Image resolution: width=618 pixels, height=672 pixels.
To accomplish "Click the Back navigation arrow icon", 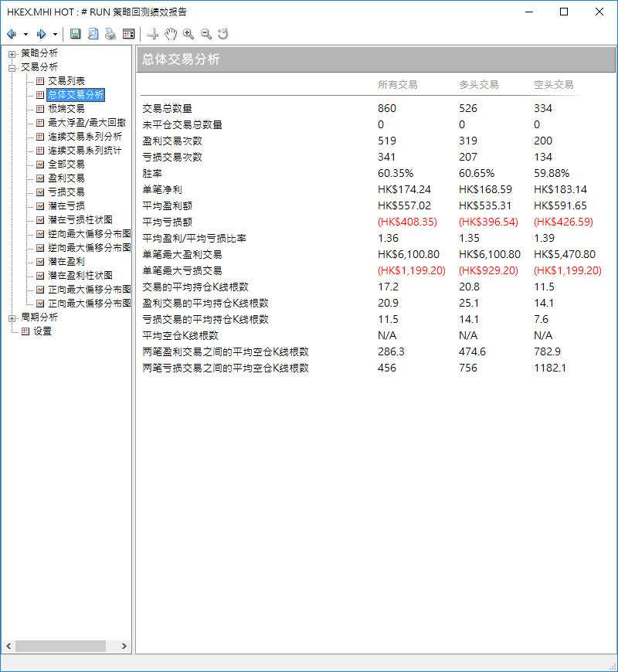I will click(x=12, y=34).
